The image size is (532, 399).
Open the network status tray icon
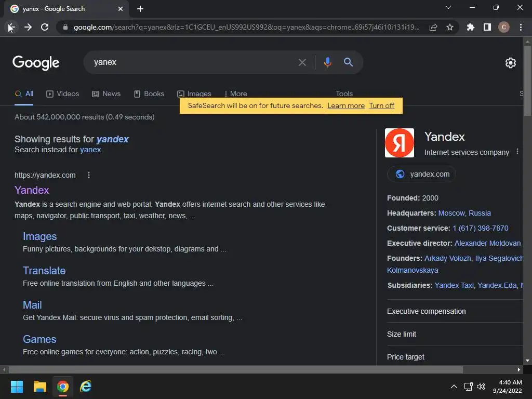pos(469,387)
